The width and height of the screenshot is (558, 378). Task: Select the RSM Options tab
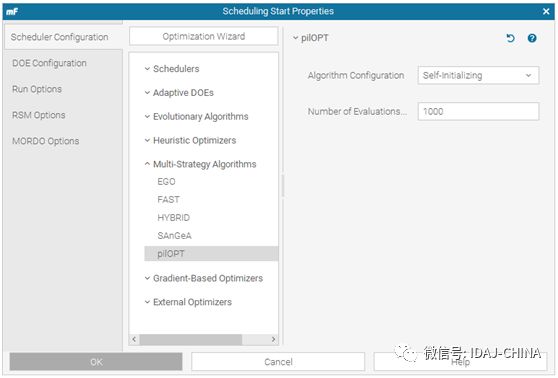click(38, 115)
